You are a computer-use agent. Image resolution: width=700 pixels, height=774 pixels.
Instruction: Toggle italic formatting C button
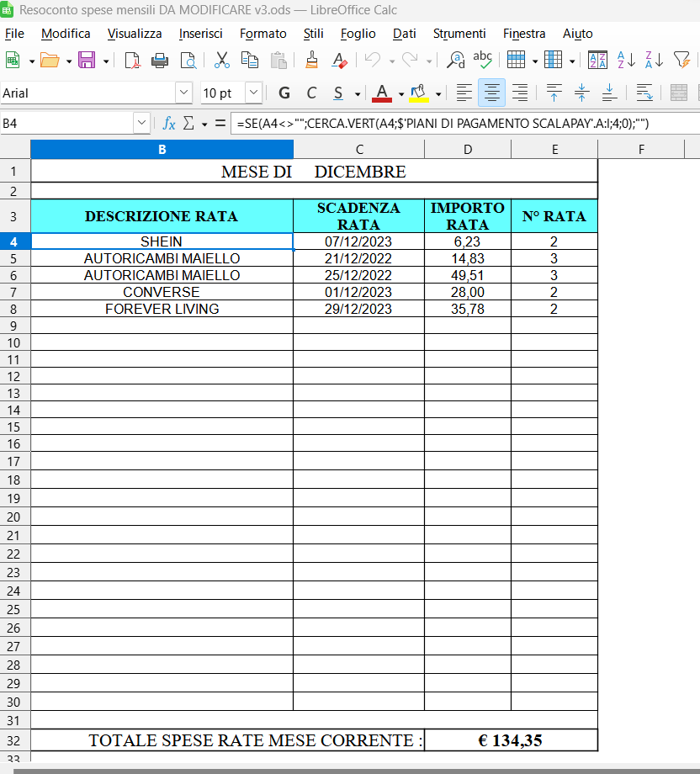click(x=311, y=93)
